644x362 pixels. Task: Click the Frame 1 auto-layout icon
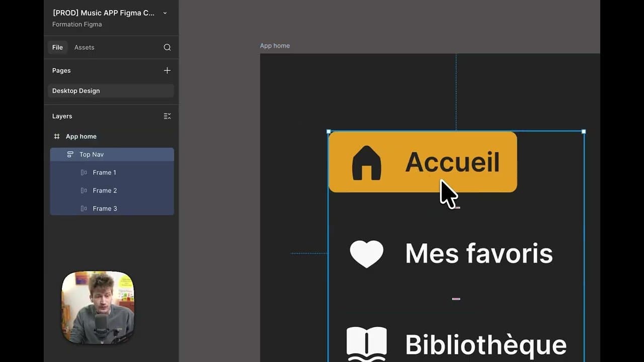84,172
